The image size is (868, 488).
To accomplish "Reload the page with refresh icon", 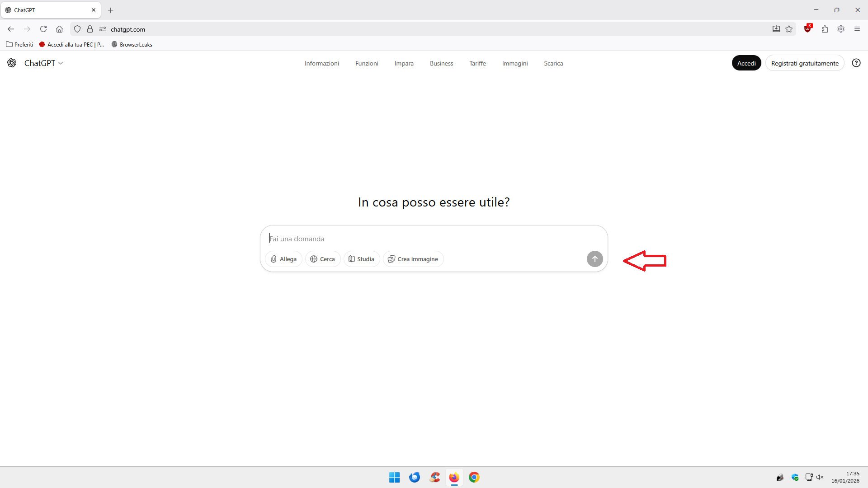I will (x=43, y=29).
